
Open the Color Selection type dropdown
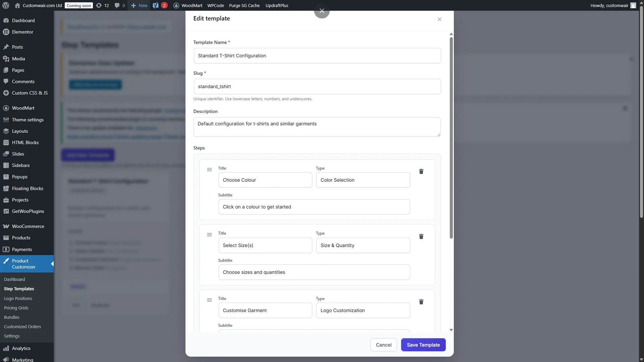363,180
